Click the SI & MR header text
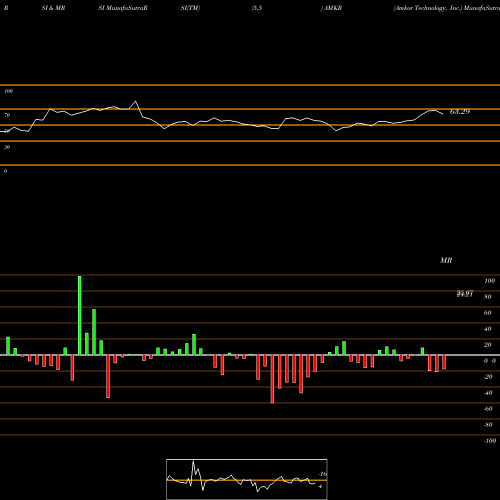Screen dimensions: 500x500 [x=53, y=8]
